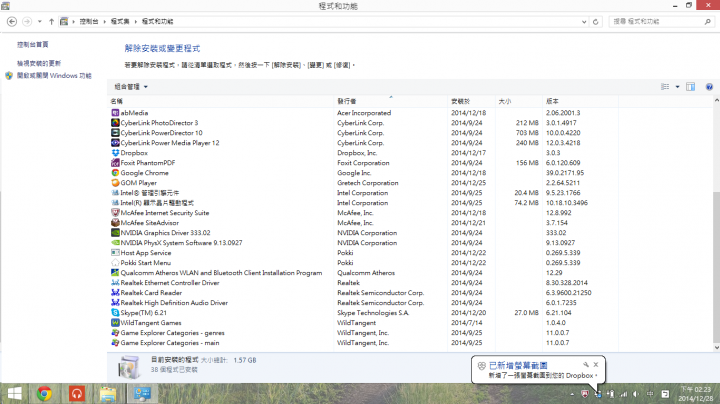Click in the 搜尋 程式和功能 search box
720x404 pixels.
(661, 22)
